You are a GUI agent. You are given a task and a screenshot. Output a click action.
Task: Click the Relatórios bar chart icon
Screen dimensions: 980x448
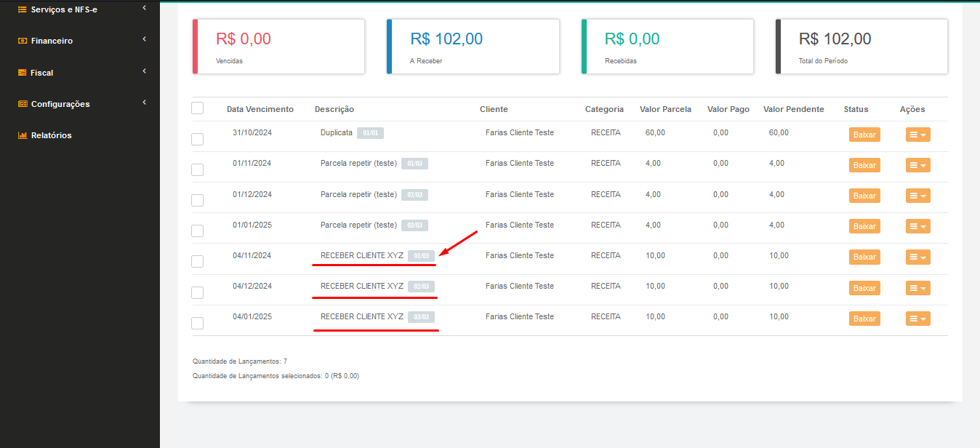pos(23,135)
